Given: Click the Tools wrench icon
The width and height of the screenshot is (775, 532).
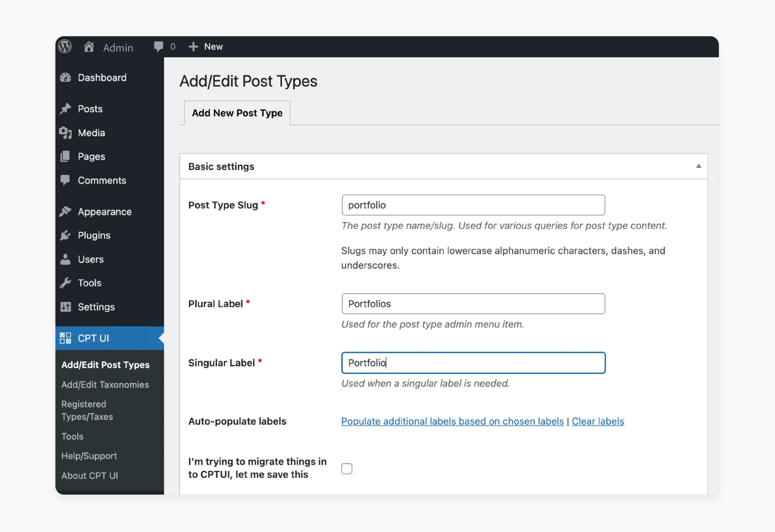Looking at the screenshot, I should pos(65,283).
